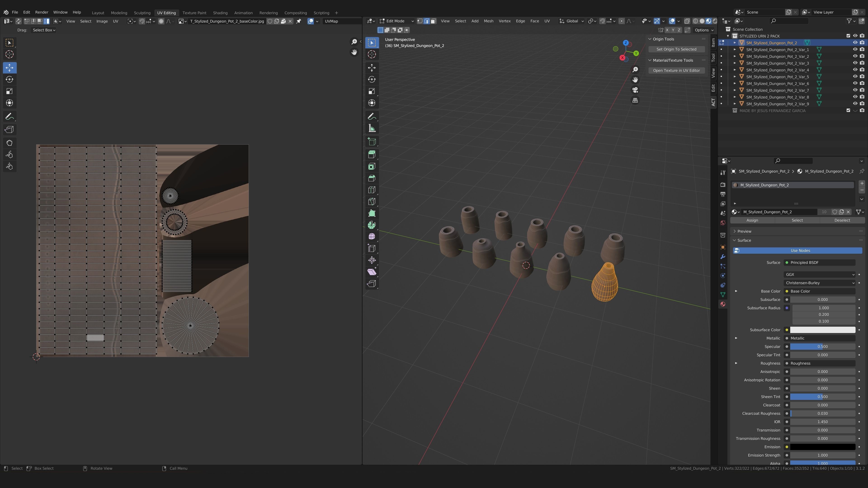
Task: Select the Shear tool
Action: click(372, 272)
